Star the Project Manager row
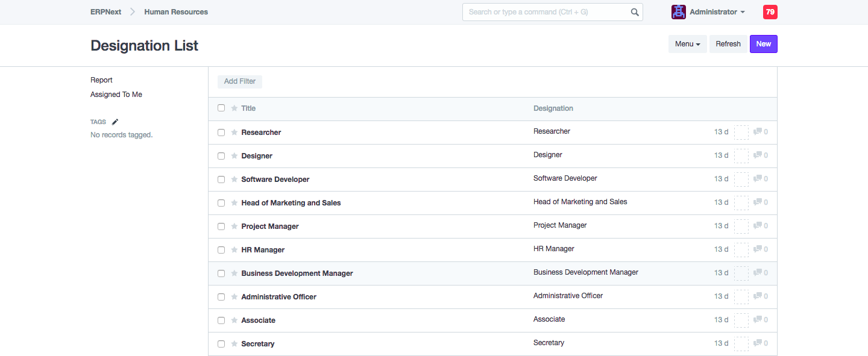868x356 pixels. (234, 226)
